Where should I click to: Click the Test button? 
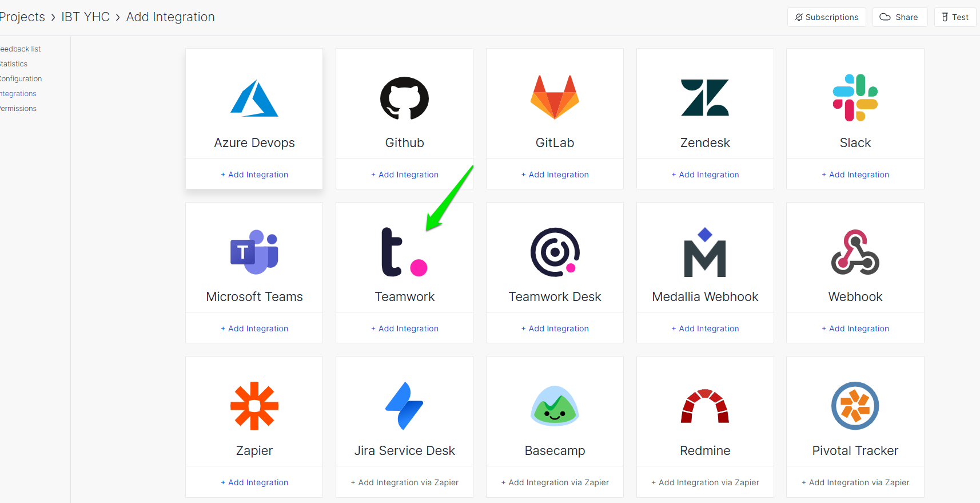(955, 17)
